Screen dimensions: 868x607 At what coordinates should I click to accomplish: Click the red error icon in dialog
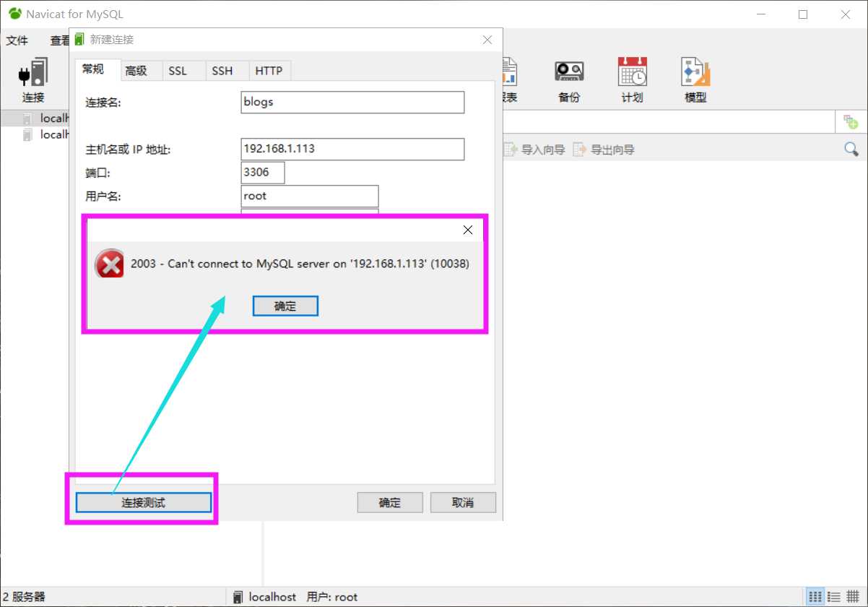pos(109,264)
